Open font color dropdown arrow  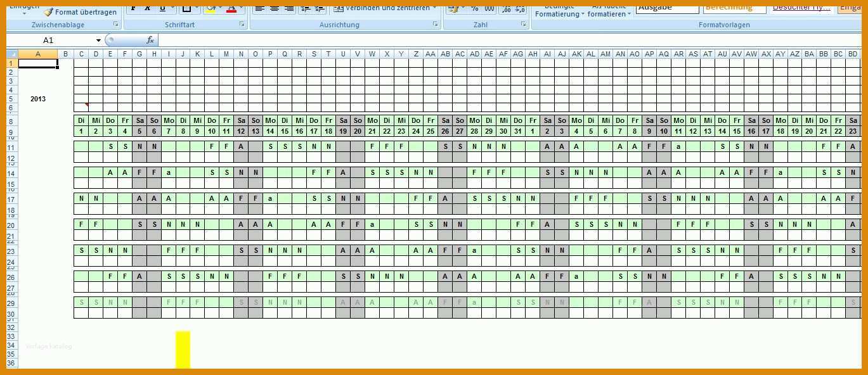(x=242, y=8)
